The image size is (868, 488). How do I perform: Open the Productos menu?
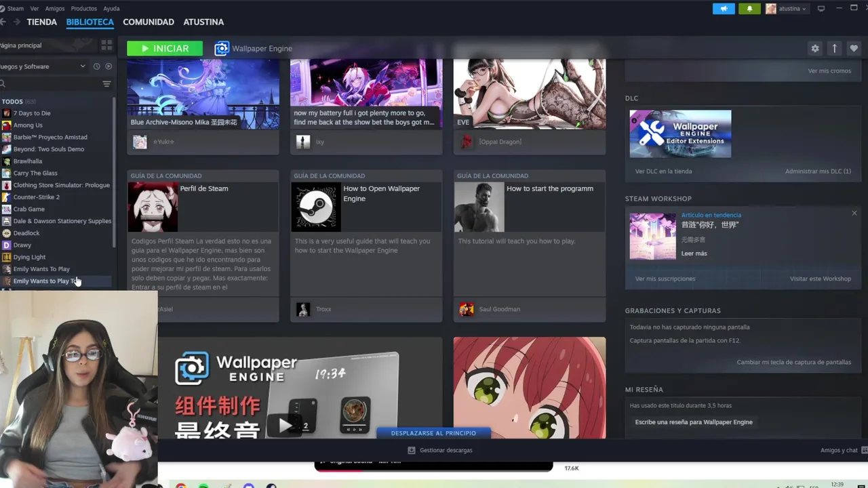[84, 9]
